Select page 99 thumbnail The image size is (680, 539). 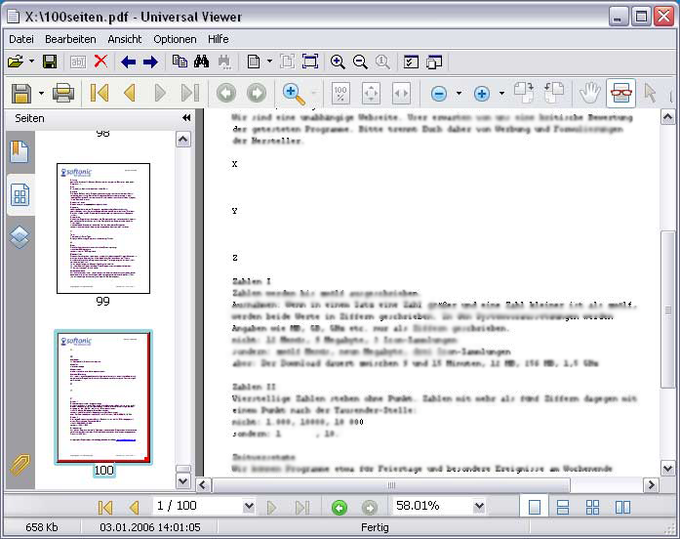coord(103,229)
